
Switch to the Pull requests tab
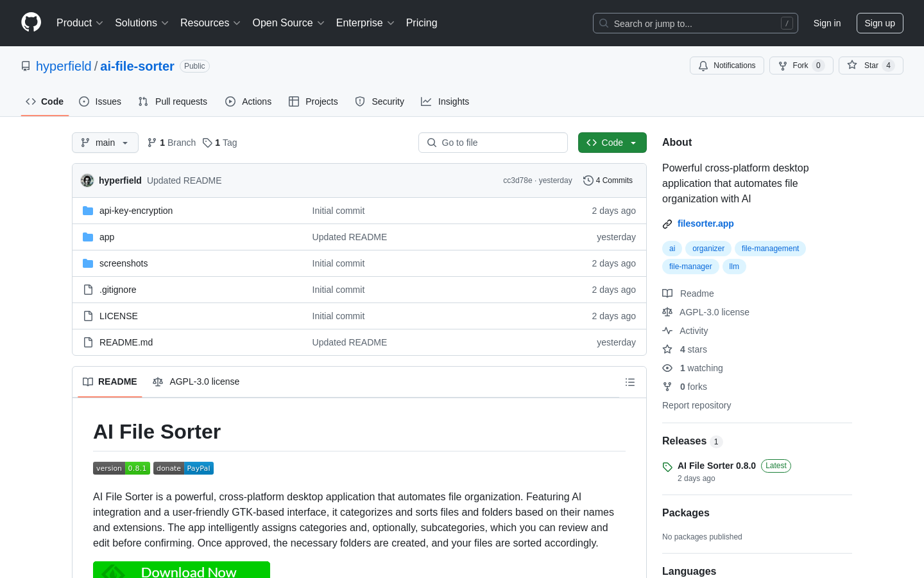coord(173,101)
